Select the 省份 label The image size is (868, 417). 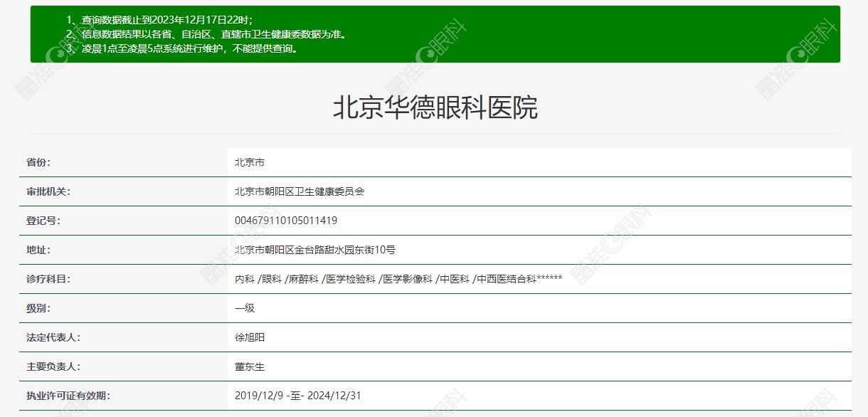click(x=38, y=162)
